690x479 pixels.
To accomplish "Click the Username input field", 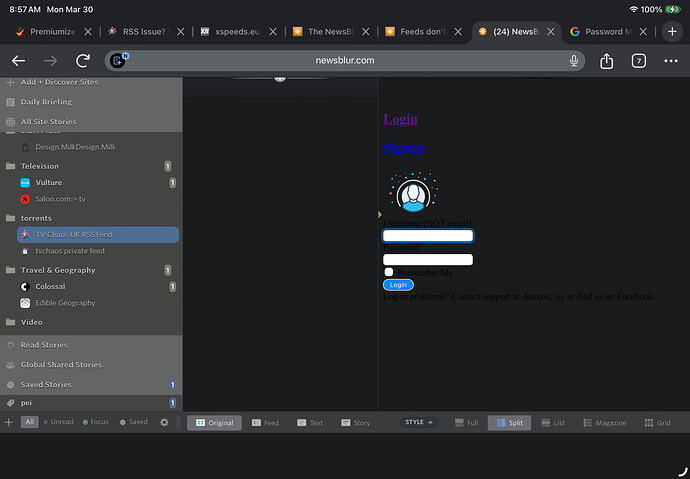I will [428, 236].
